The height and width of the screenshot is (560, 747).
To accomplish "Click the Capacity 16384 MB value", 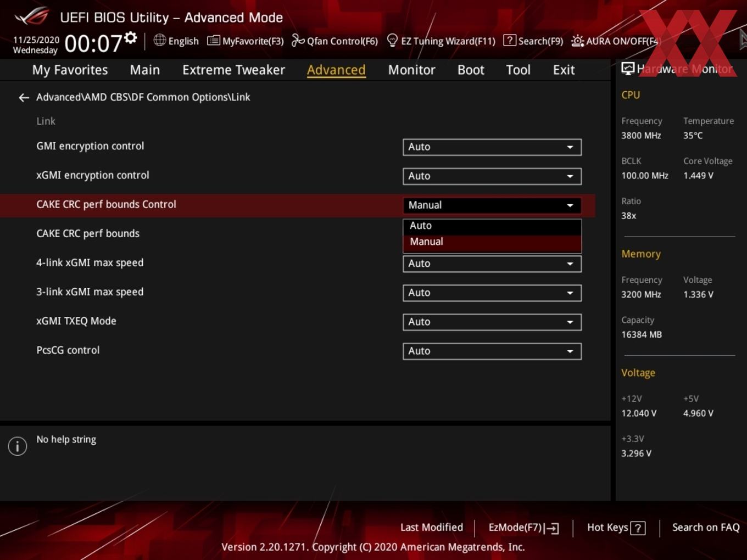I will coord(642,334).
